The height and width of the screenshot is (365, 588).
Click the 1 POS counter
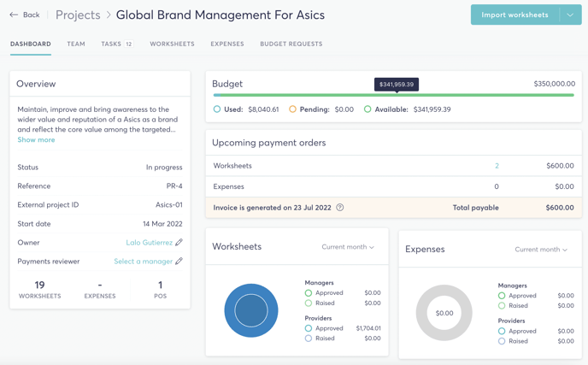160,289
